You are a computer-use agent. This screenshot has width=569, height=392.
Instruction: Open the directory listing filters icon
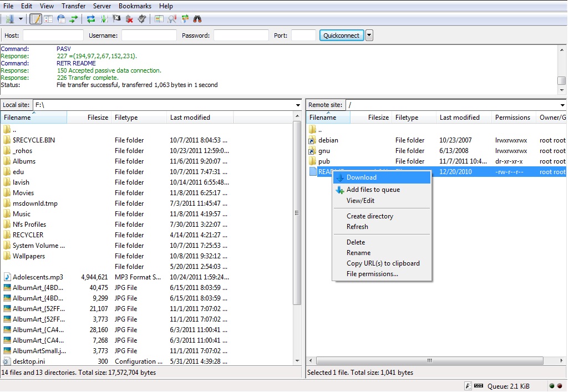[159, 19]
